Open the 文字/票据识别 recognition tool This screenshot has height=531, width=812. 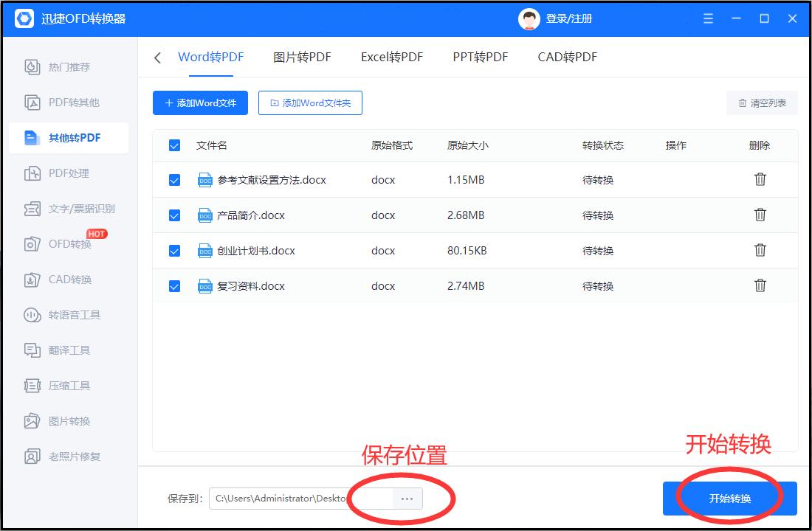pos(72,209)
